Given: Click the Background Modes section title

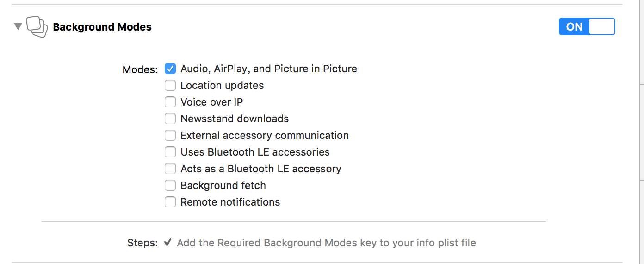Looking at the screenshot, I should pos(102,27).
